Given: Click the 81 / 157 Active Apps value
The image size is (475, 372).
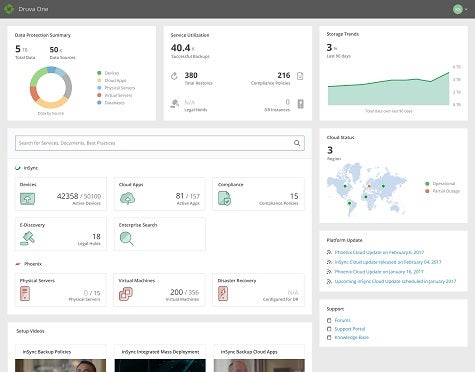Looking at the screenshot, I should pyautogui.click(x=188, y=196).
